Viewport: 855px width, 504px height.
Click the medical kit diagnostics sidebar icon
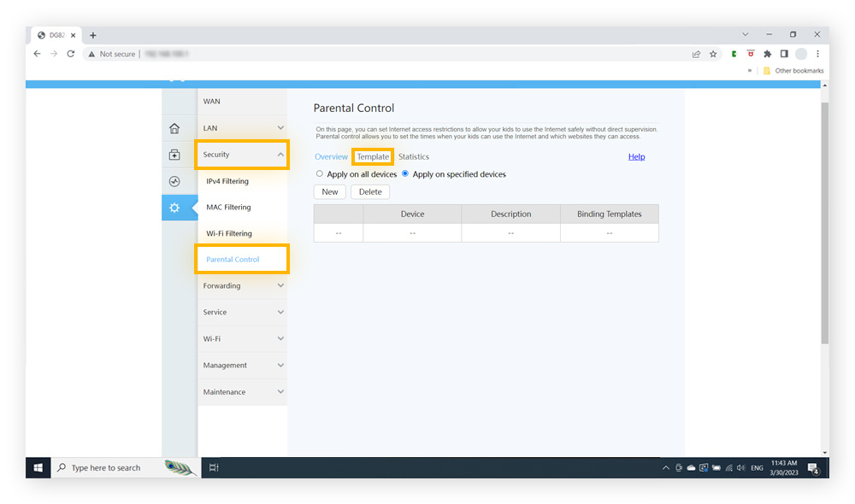coord(174,155)
